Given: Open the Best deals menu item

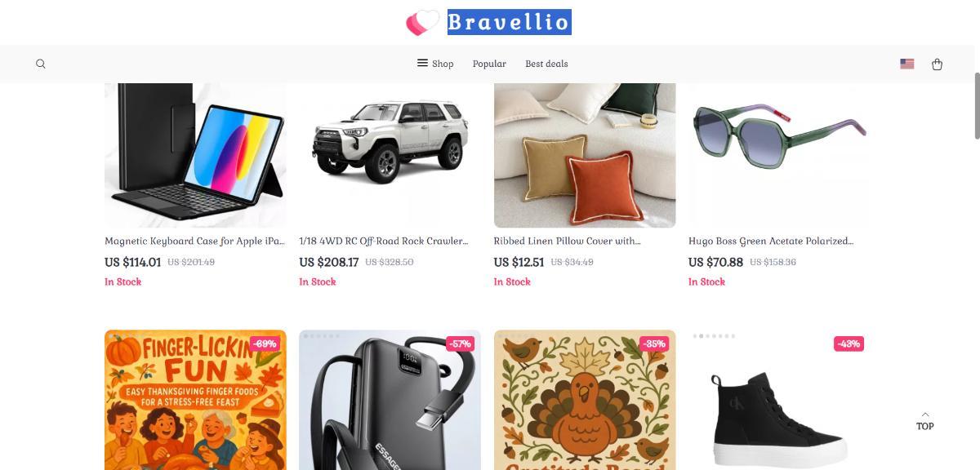Looking at the screenshot, I should tap(546, 64).
